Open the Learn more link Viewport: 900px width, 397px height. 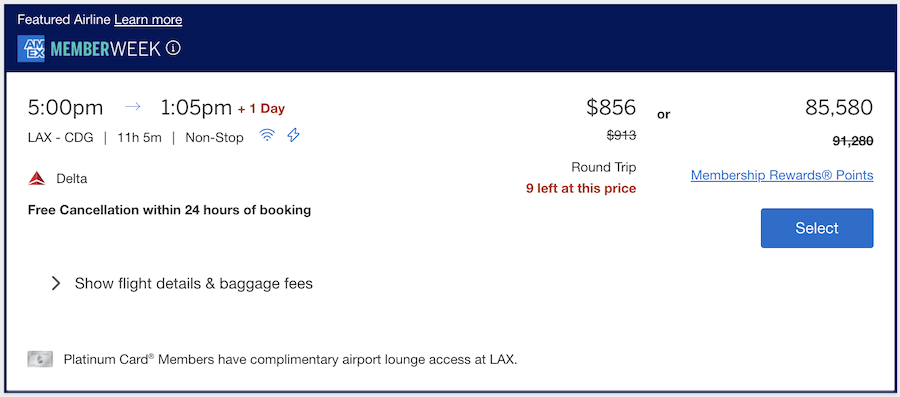148,20
